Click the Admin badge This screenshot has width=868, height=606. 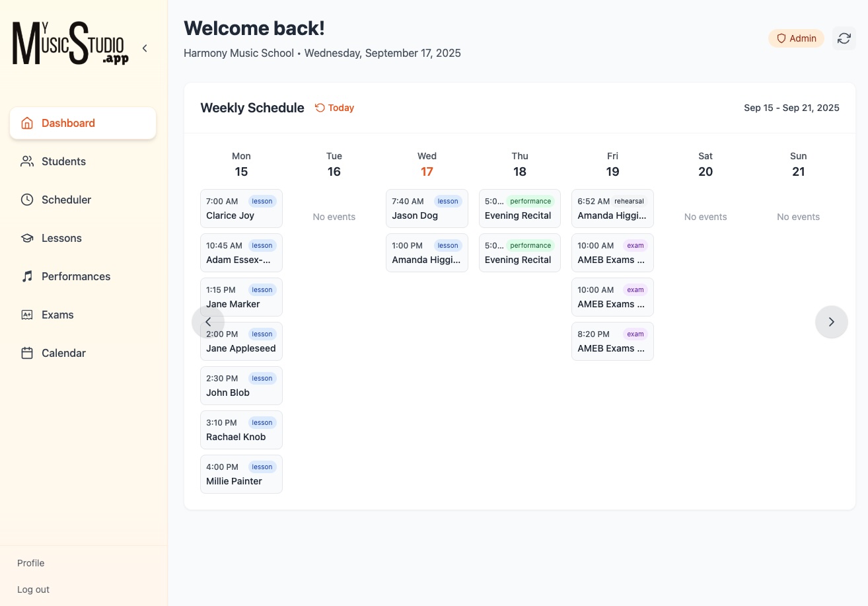(796, 38)
